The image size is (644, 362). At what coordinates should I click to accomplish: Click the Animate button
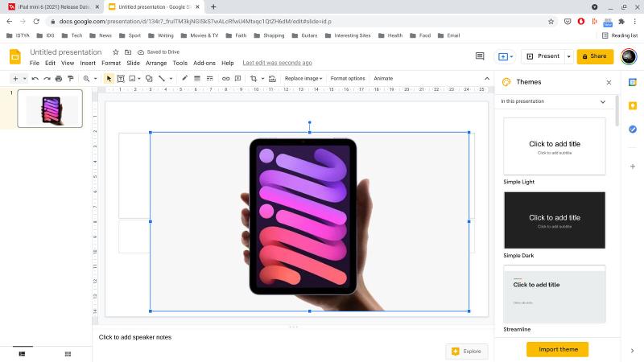pos(383,78)
